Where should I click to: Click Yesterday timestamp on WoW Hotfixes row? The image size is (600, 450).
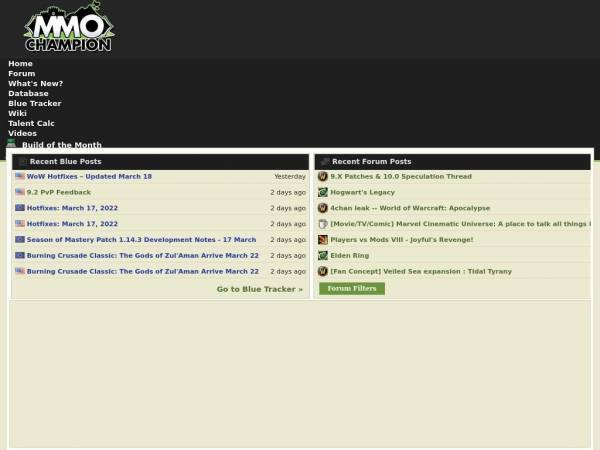[x=290, y=176]
